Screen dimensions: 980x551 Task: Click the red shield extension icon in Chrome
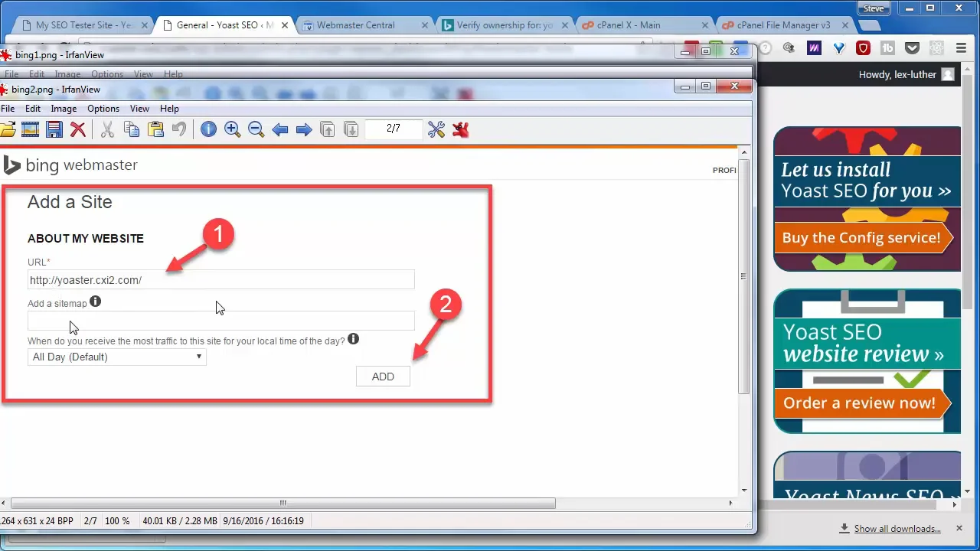pos(863,48)
